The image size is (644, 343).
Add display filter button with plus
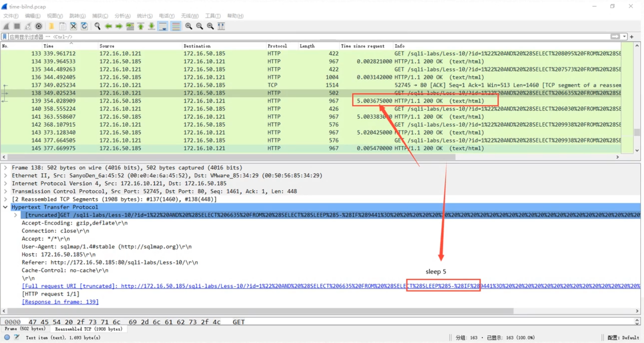pos(632,36)
